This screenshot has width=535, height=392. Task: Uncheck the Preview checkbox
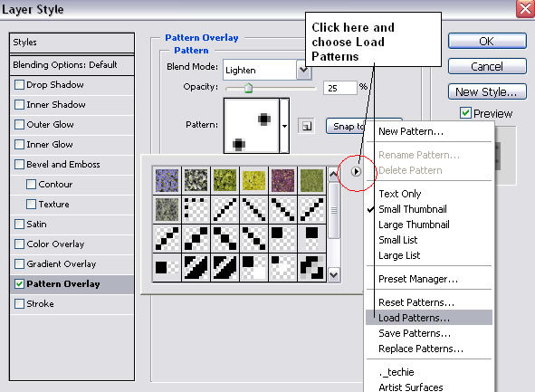(465, 113)
